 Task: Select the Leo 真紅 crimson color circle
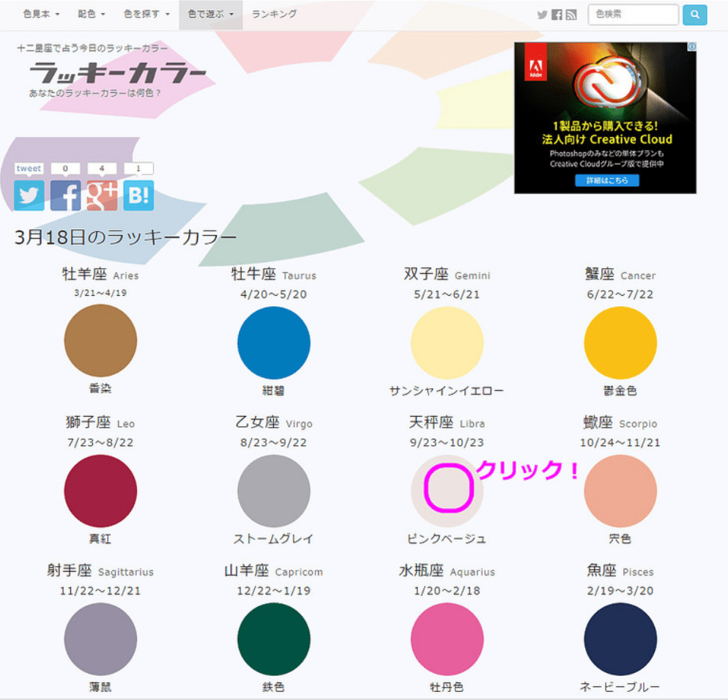click(100, 491)
